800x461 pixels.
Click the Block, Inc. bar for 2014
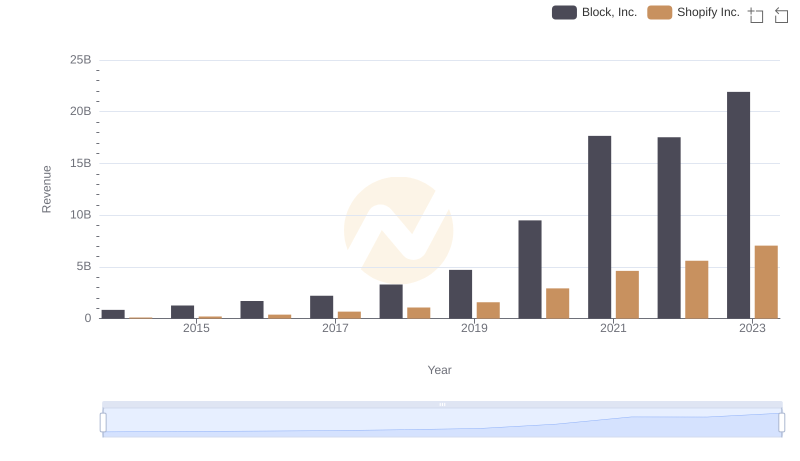[x=113, y=314]
